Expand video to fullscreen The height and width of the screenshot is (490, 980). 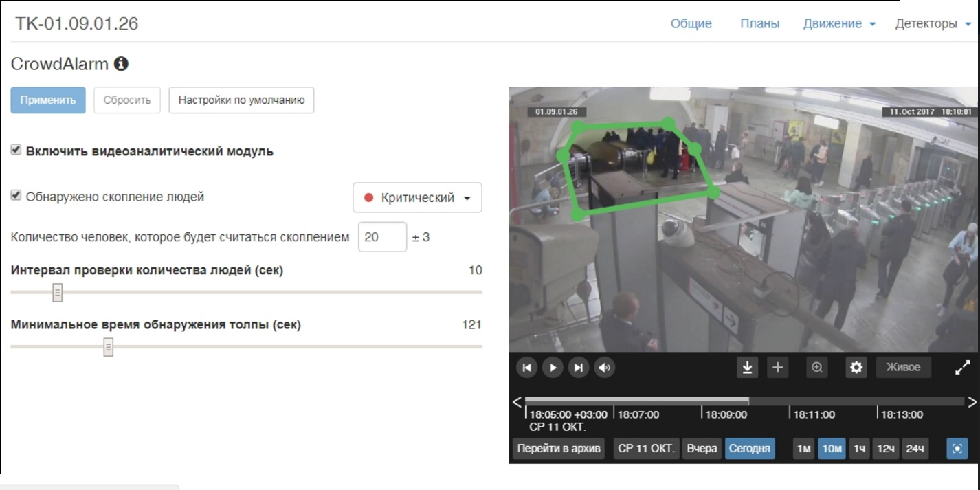click(963, 368)
